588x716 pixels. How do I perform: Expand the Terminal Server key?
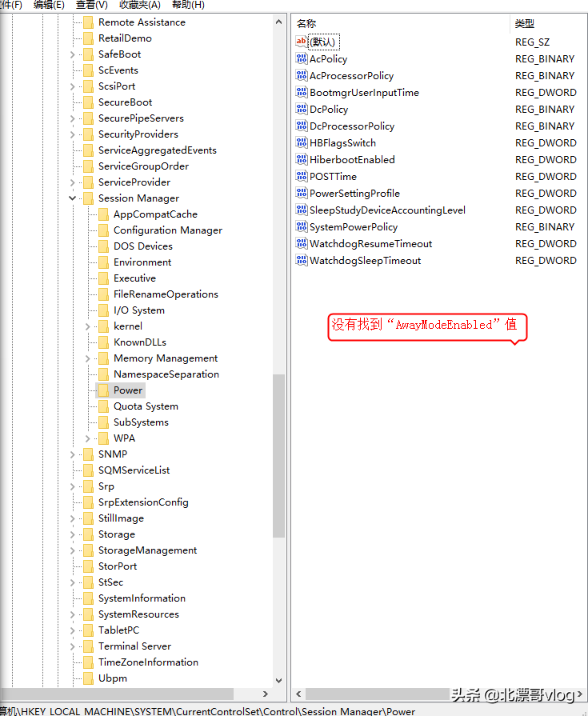click(x=72, y=646)
